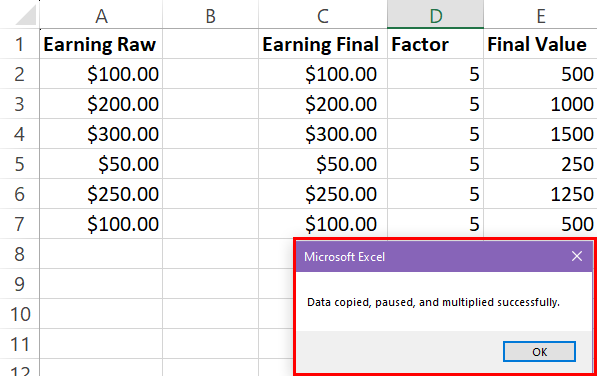Select cell A5 with $50.00
The height and width of the screenshot is (376, 597).
[101, 164]
